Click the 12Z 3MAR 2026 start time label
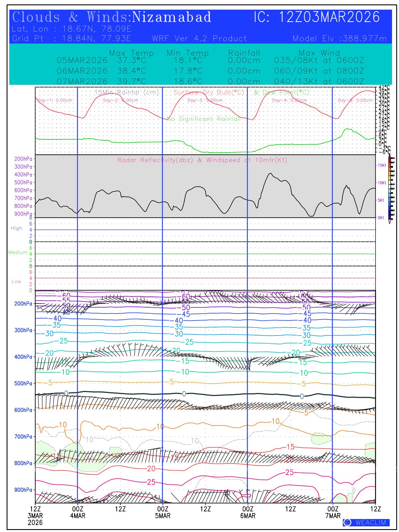 point(35,515)
